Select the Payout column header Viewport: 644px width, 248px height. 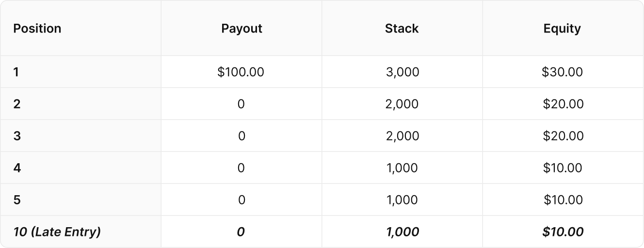(x=241, y=29)
